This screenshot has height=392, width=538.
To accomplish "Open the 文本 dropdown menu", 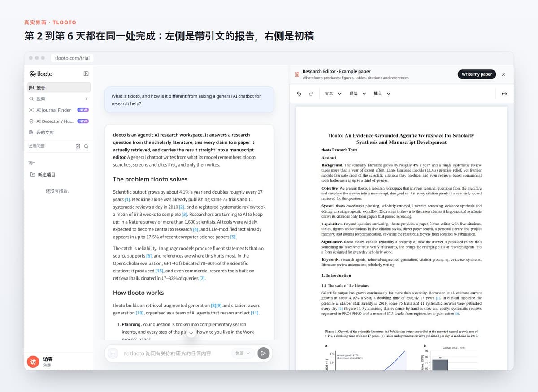I will pos(333,94).
